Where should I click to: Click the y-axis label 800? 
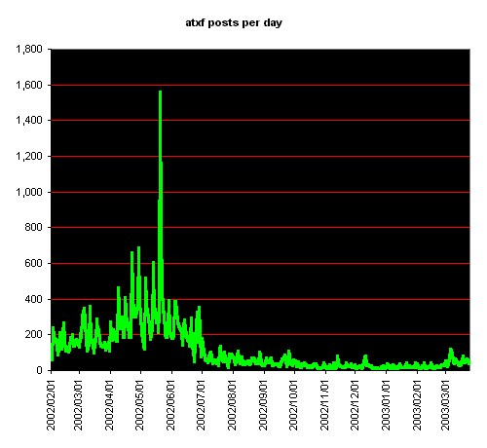click(33, 227)
